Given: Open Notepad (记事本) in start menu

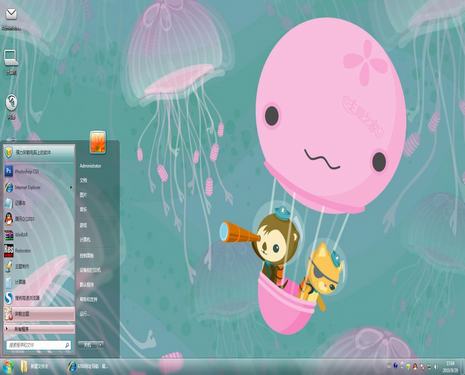Looking at the screenshot, I should (x=39, y=203).
